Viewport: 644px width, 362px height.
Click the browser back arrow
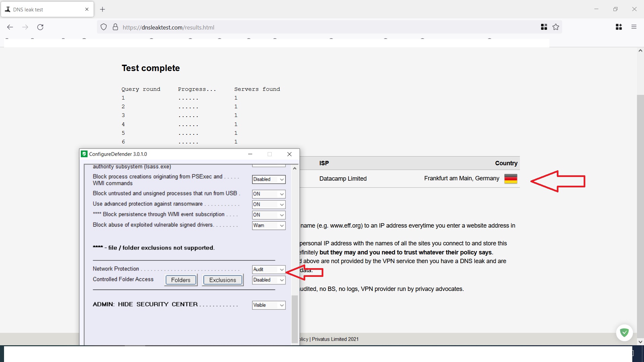[x=10, y=27]
